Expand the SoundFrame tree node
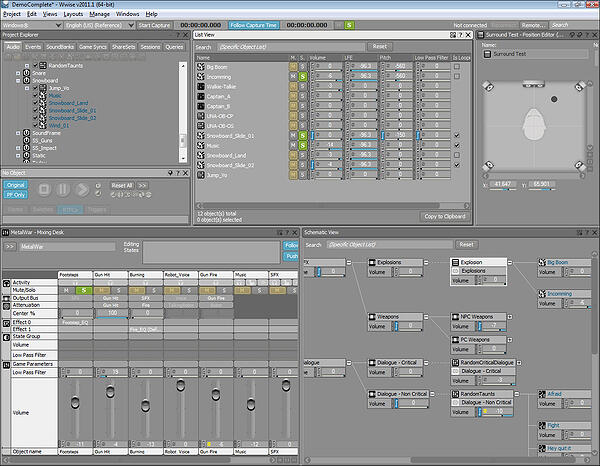 pos(18,133)
